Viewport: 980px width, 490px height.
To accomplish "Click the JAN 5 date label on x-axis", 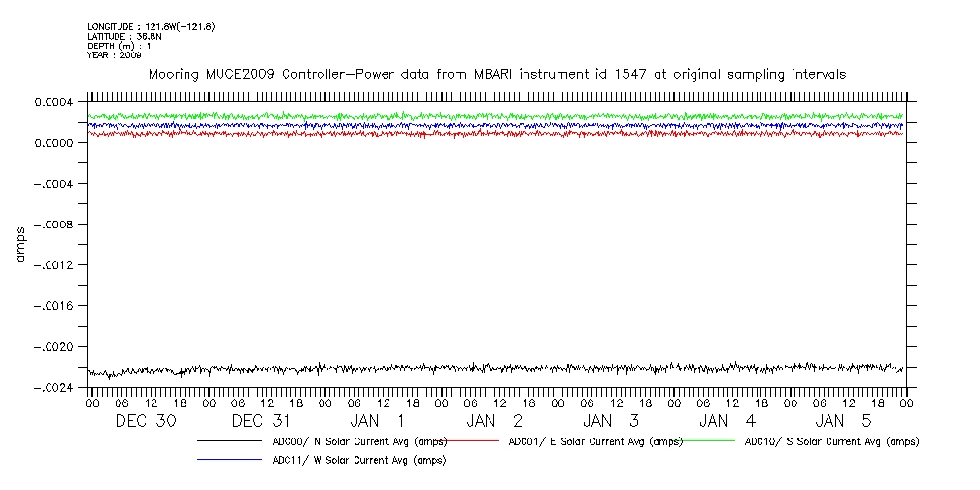I will point(845,421).
